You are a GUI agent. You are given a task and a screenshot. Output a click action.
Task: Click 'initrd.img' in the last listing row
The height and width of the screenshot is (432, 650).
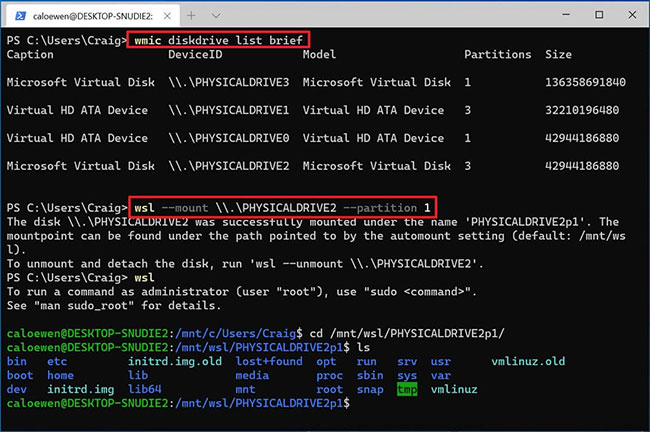click(x=80, y=389)
